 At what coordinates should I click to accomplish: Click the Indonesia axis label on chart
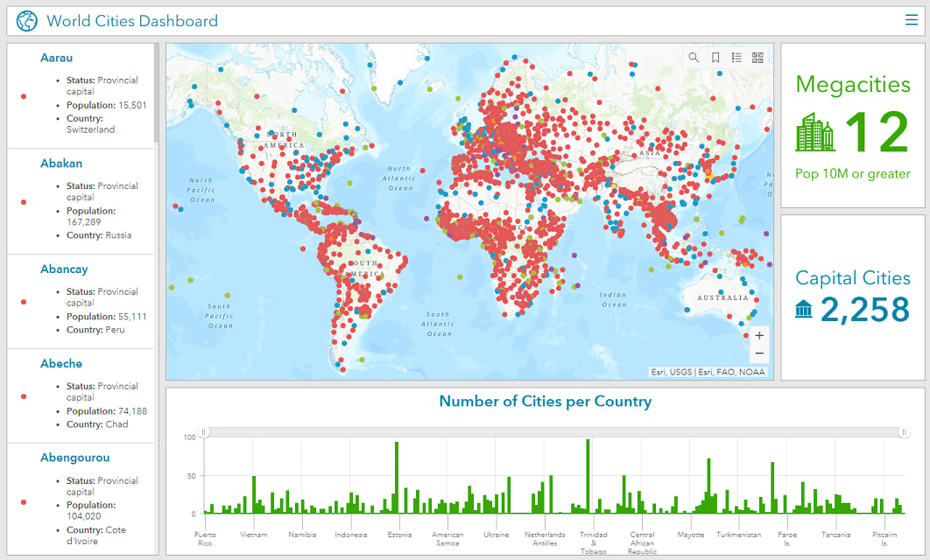tap(350, 535)
